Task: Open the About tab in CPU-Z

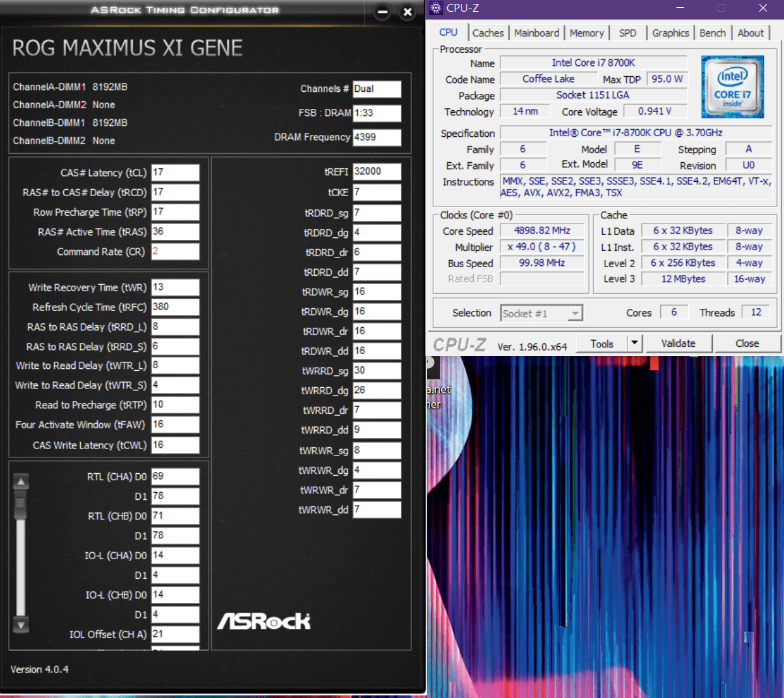Action: (751, 33)
